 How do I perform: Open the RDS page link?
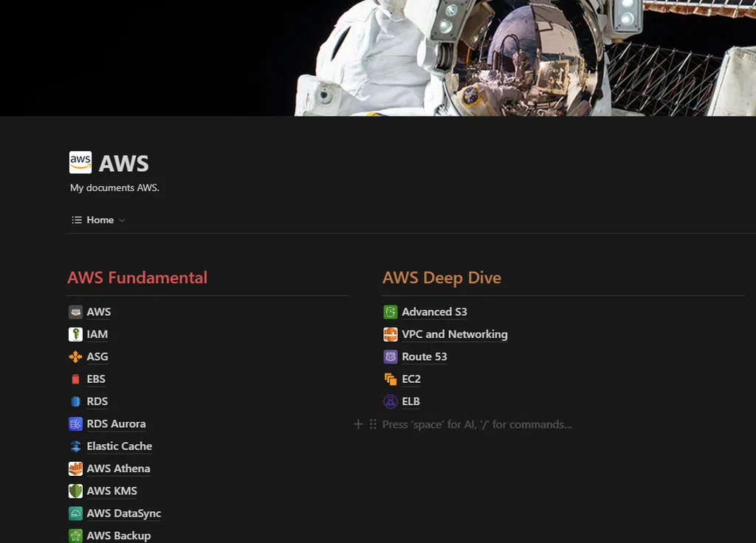pyautogui.click(x=97, y=401)
